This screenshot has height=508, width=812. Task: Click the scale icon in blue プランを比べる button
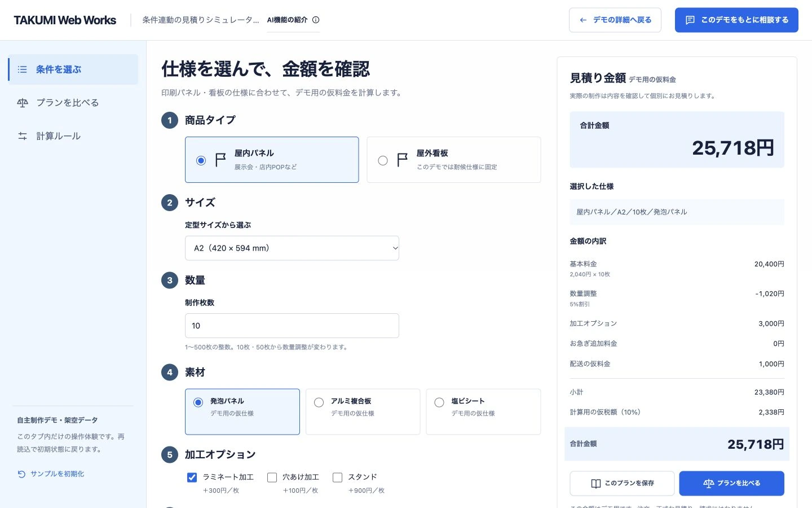click(x=709, y=484)
